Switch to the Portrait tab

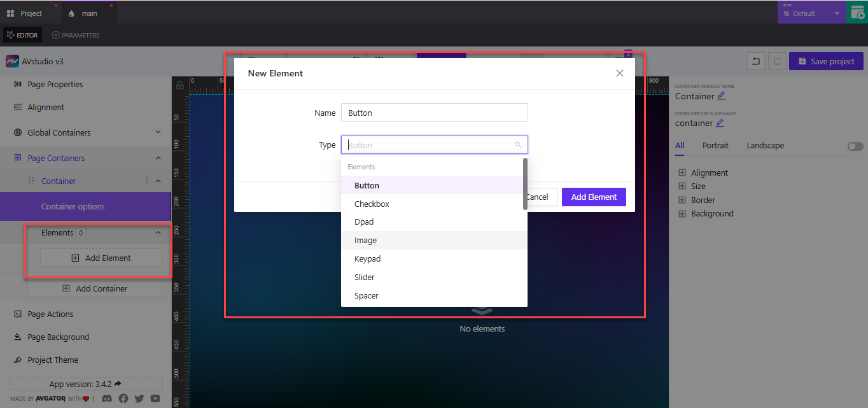[x=715, y=145]
